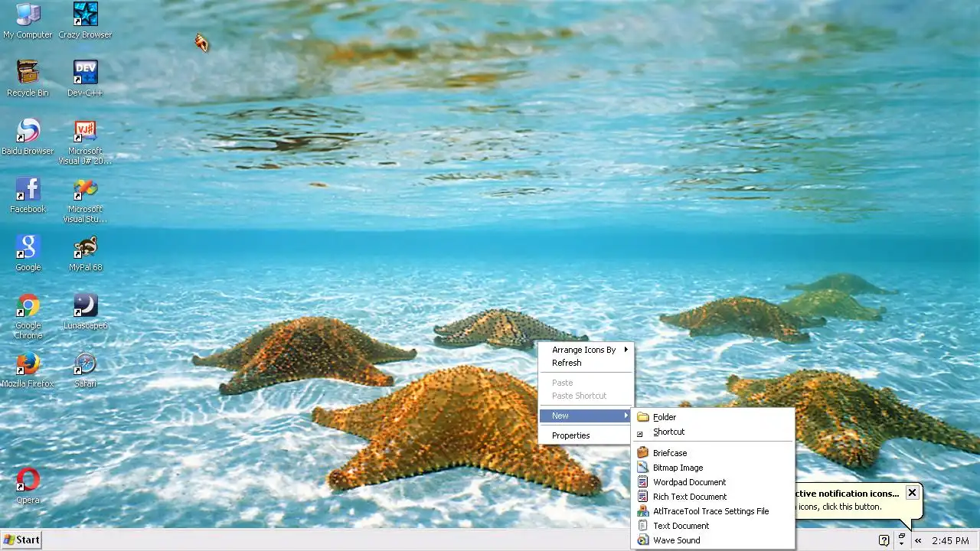
Task: Click the Mozilla Firefox shortcut
Action: coord(28,370)
